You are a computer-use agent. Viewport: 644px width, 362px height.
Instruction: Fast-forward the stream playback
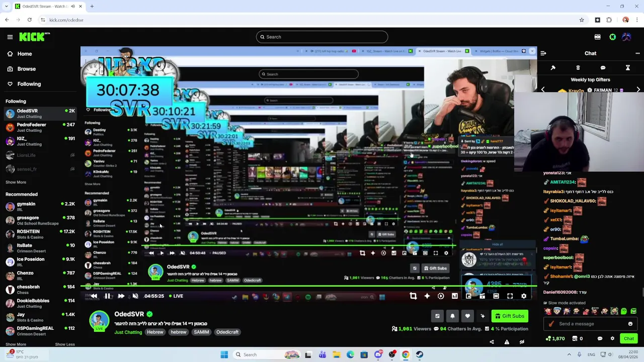pyautogui.click(x=121, y=296)
